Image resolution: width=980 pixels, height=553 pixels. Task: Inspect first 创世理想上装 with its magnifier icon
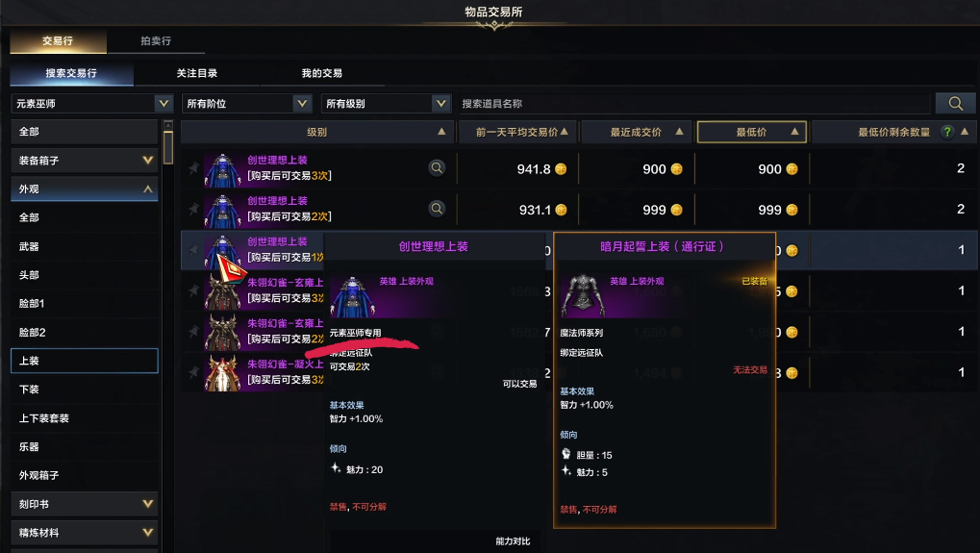coord(437,168)
